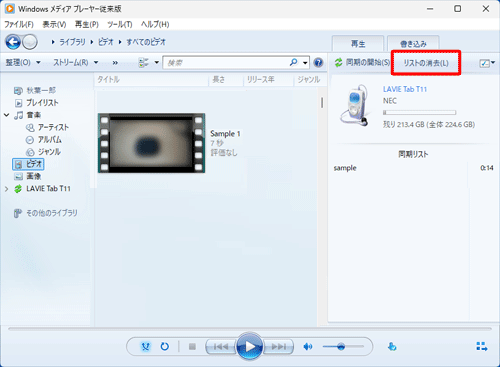The height and width of the screenshot is (367, 500).
Task: Click the LAVIE Tab T11 device image
Action: 355,106
